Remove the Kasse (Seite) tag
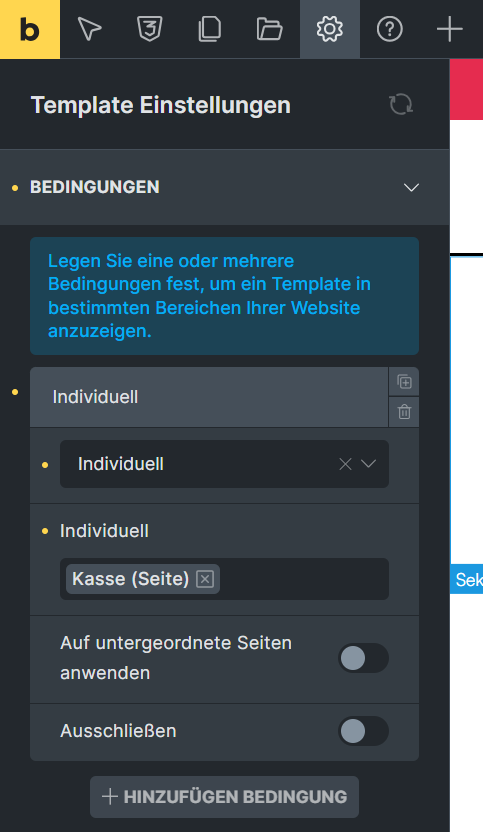The width and height of the screenshot is (483, 832). pos(205,579)
